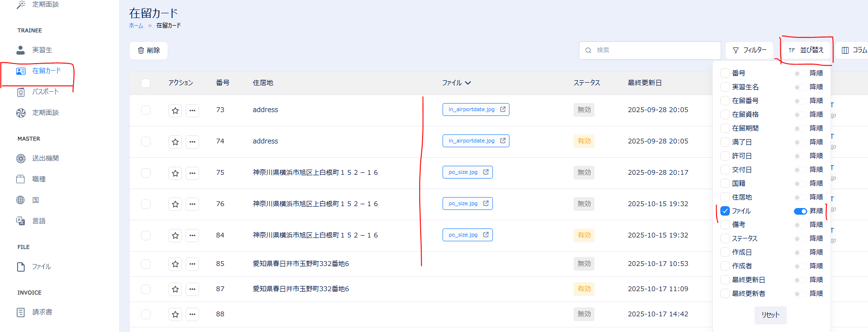Open the 並び替え sort dropdown
The height and width of the screenshot is (332, 868).
pos(806,50)
